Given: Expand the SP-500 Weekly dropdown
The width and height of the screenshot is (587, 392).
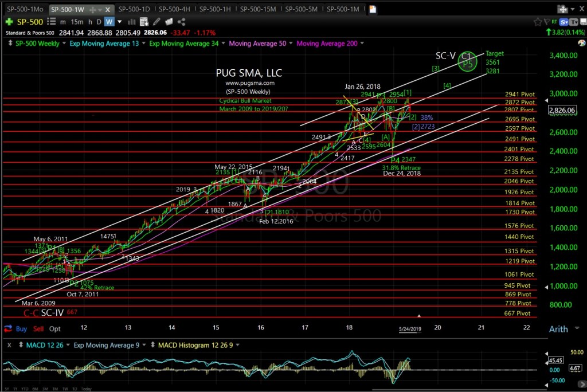Looking at the screenshot, I should (x=64, y=44).
